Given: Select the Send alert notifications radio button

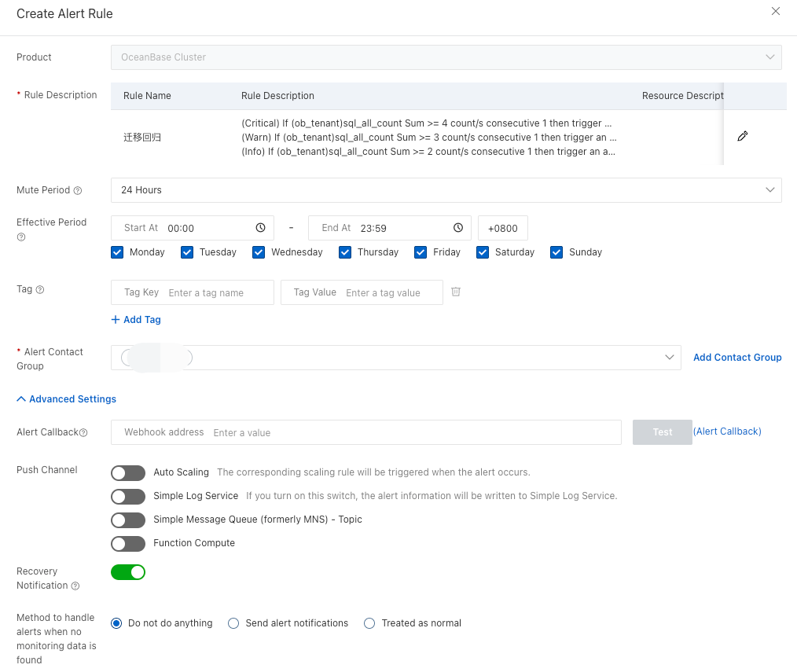Looking at the screenshot, I should pos(233,623).
